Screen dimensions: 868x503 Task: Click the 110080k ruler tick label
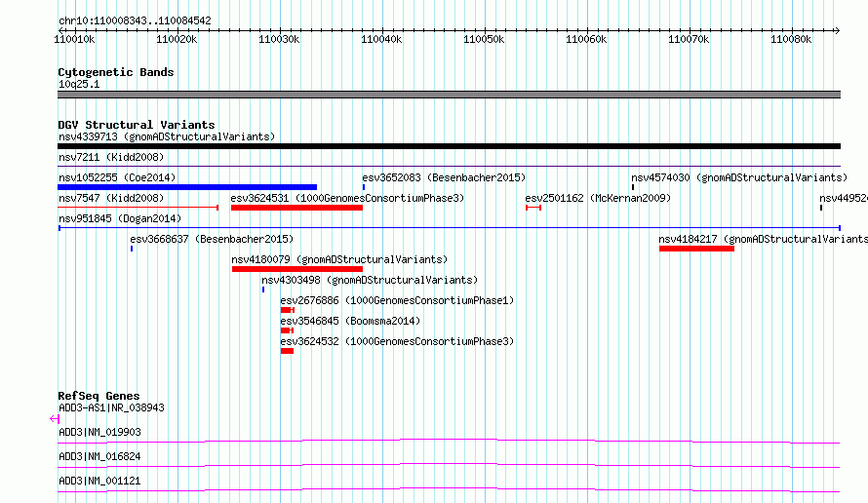[x=791, y=40]
